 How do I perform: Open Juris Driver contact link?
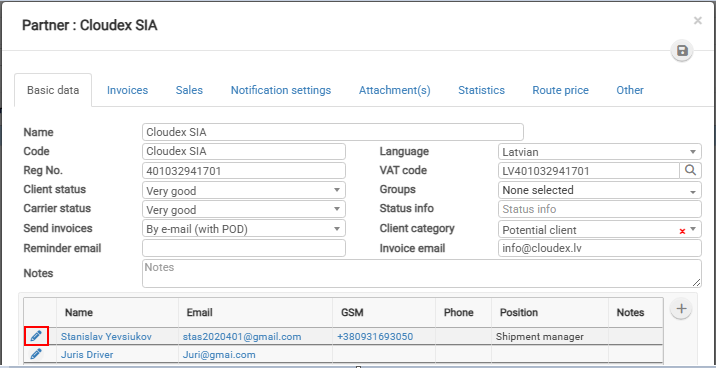point(87,355)
